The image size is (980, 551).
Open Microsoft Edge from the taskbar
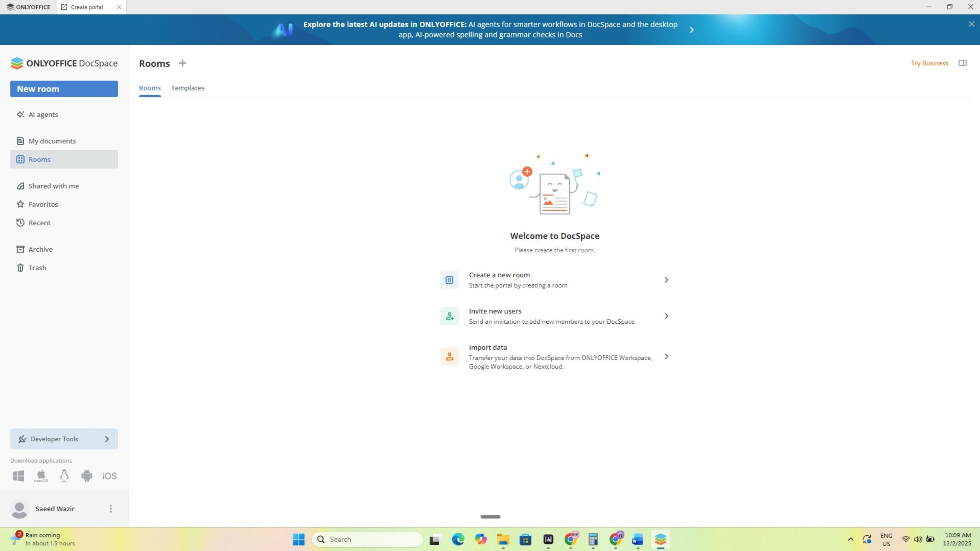(x=458, y=539)
